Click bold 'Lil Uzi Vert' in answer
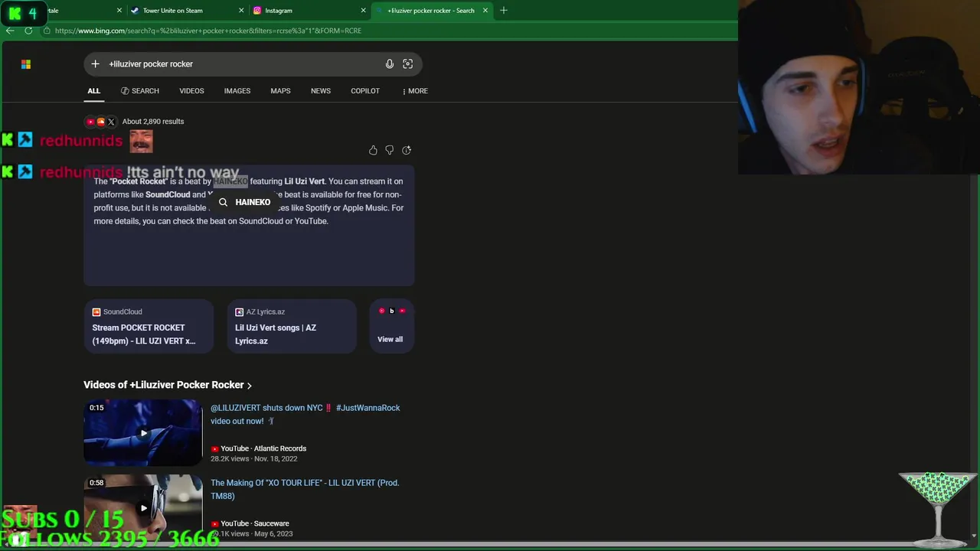Image resolution: width=980 pixels, height=551 pixels. (x=305, y=181)
